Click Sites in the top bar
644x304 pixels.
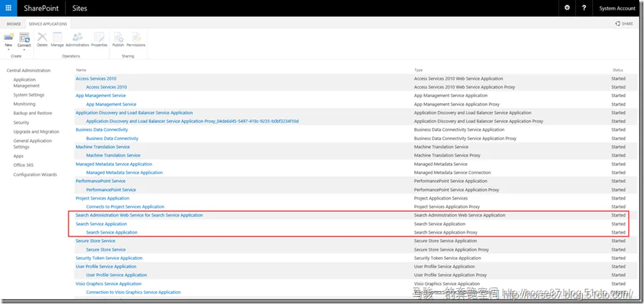[x=80, y=8]
